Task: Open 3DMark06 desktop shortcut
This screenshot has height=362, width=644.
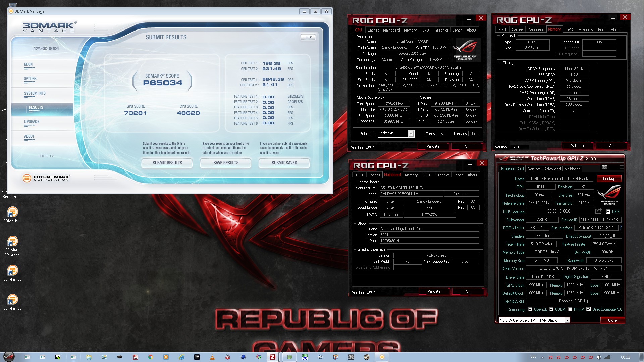Action: (12, 273)
